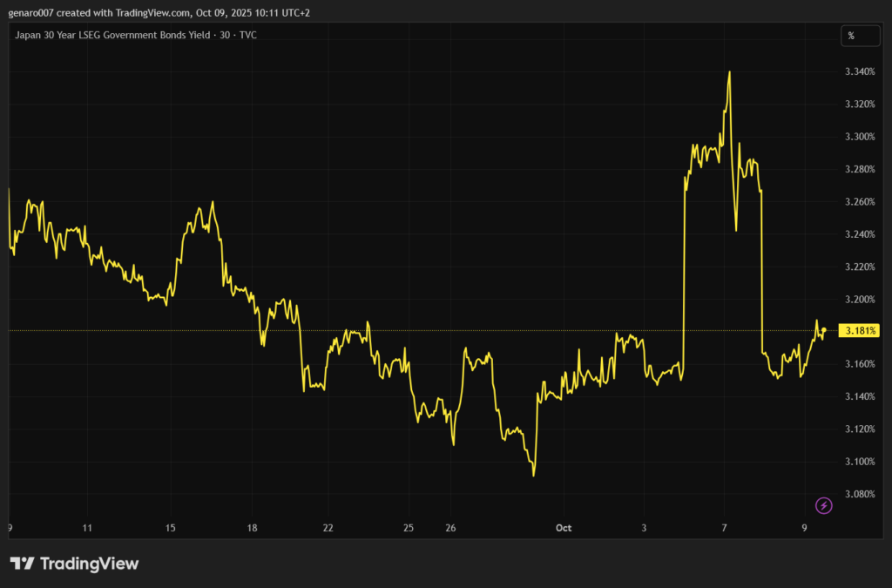Click the genaro007 username in header
This screenshot has height=588, width=892.
click(x=30, y=13)
